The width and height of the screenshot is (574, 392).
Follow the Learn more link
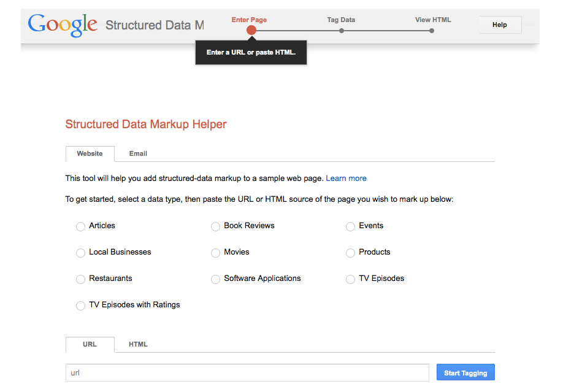pyautogui.click(x=346, y=179)
